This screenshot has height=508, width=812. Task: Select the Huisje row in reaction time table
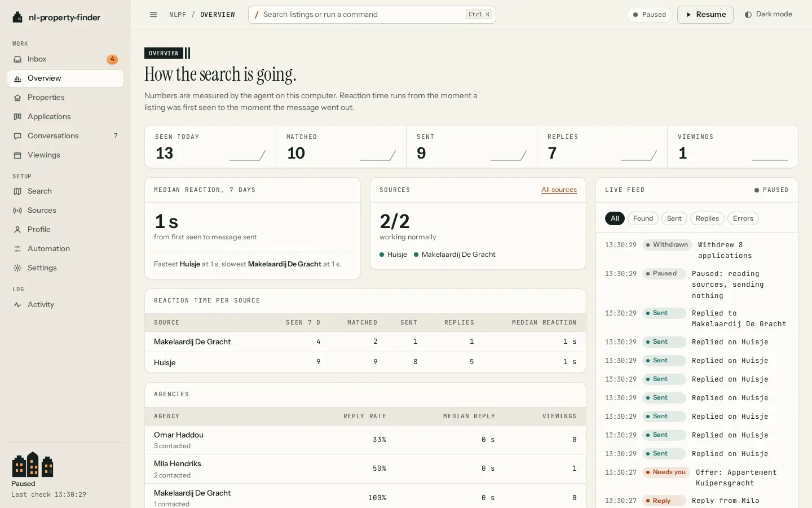(365, 362)
